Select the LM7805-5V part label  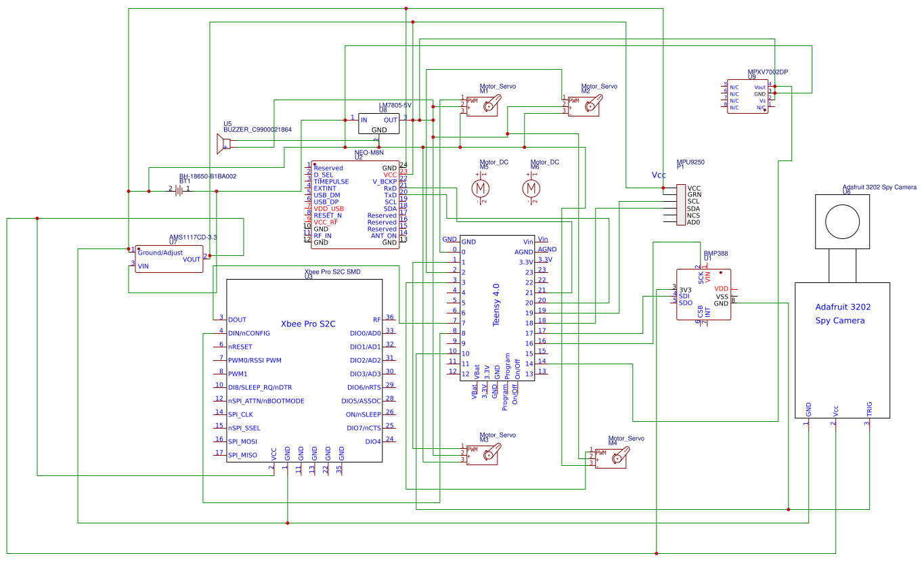[395, 105]
